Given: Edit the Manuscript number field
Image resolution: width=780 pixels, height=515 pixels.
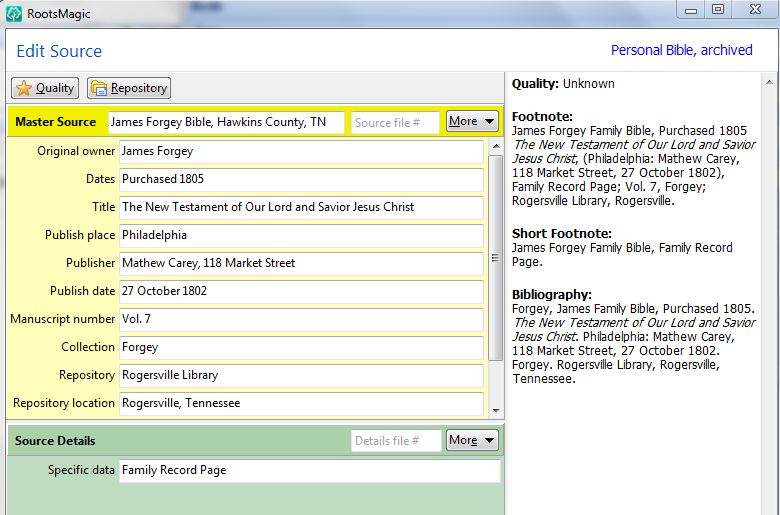Looking at the screenshot, I should [x=301, y=319].
